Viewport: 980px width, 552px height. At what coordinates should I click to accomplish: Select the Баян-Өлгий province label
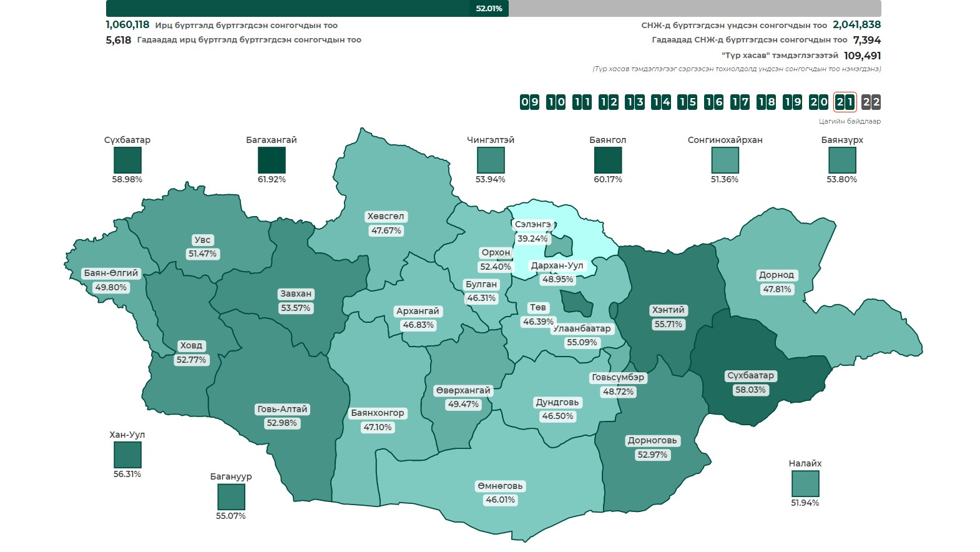click(111, 274)
